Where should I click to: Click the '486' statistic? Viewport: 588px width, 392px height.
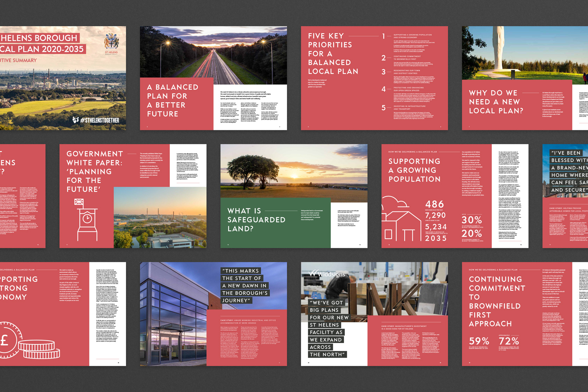point(435,204)
